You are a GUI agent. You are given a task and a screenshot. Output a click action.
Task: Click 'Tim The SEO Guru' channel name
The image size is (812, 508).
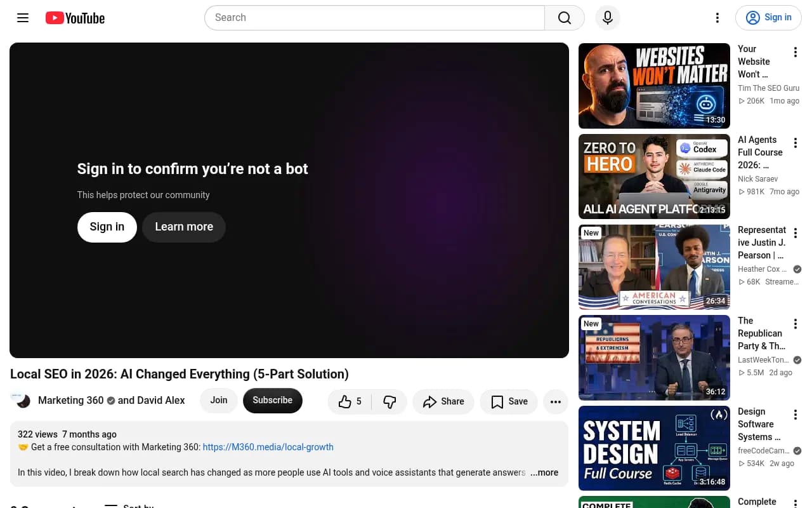click(768, 88)
